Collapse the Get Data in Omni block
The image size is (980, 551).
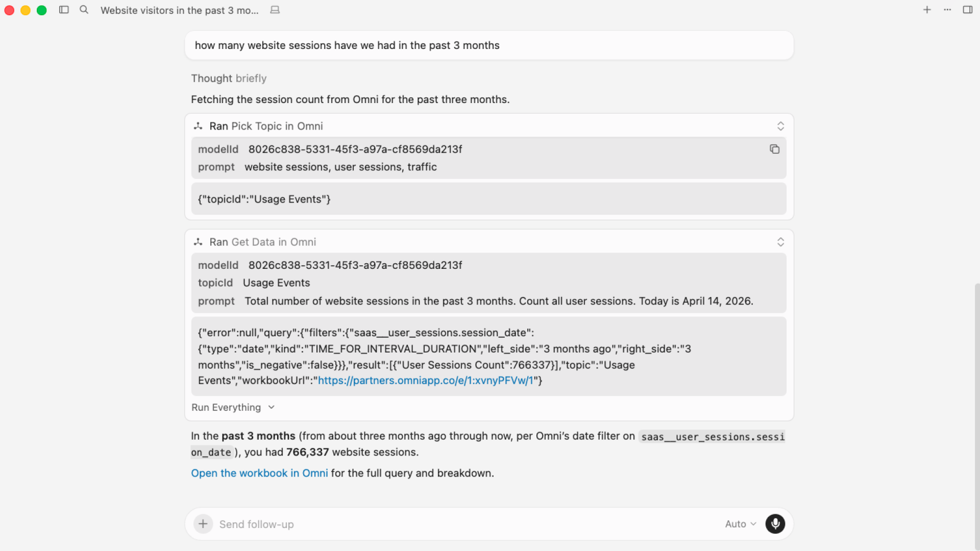780,242
